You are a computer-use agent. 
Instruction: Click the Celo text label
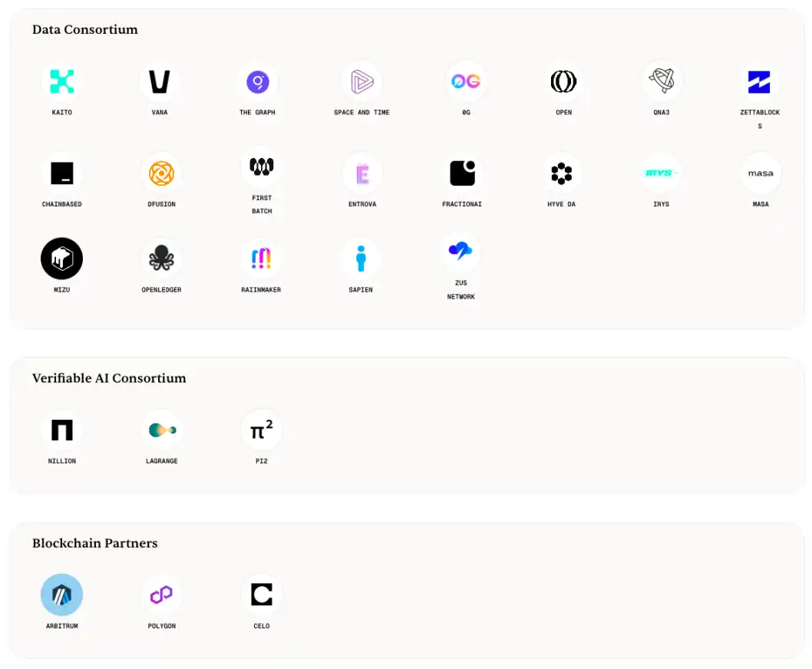coord(262,626)
